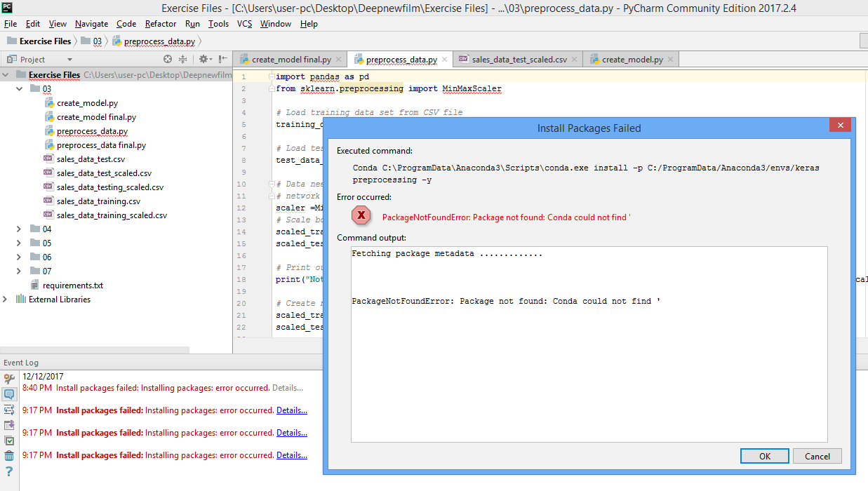Collapse the Exercise Files root node

click(x=6, y=75)
